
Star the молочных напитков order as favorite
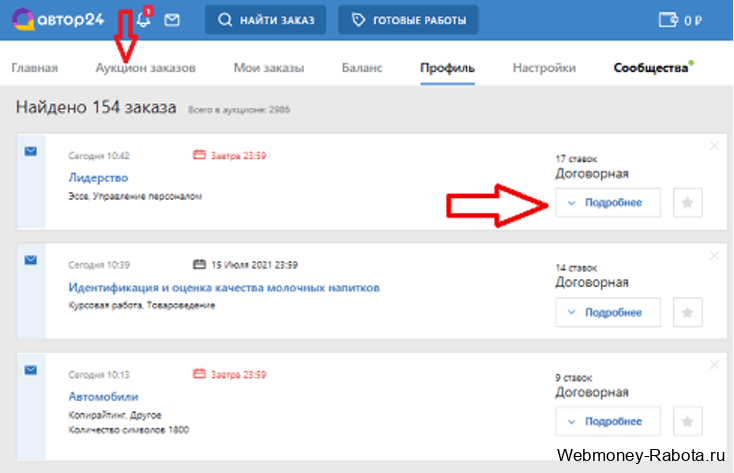pos(688,312)
